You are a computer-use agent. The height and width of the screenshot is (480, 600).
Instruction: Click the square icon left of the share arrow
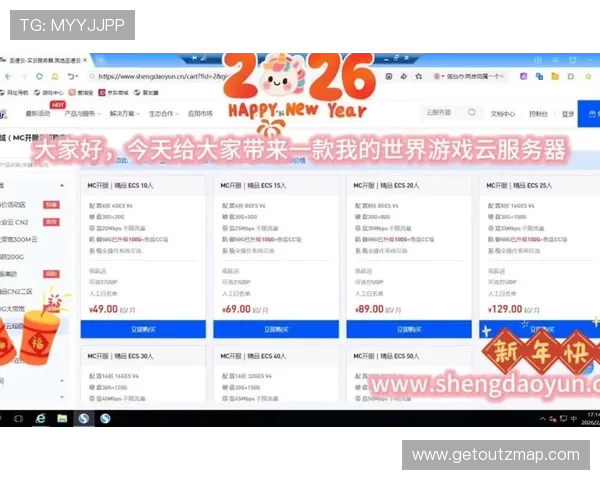(389, 77)
